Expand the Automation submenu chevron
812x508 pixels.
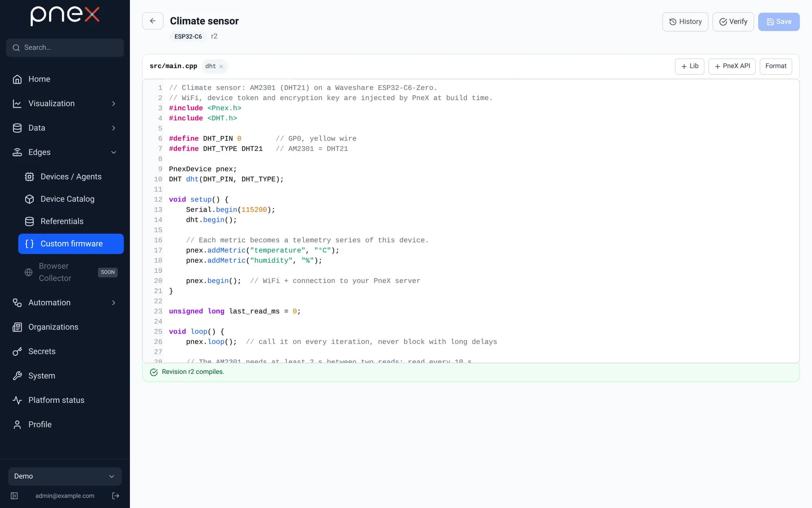[114, 303]
